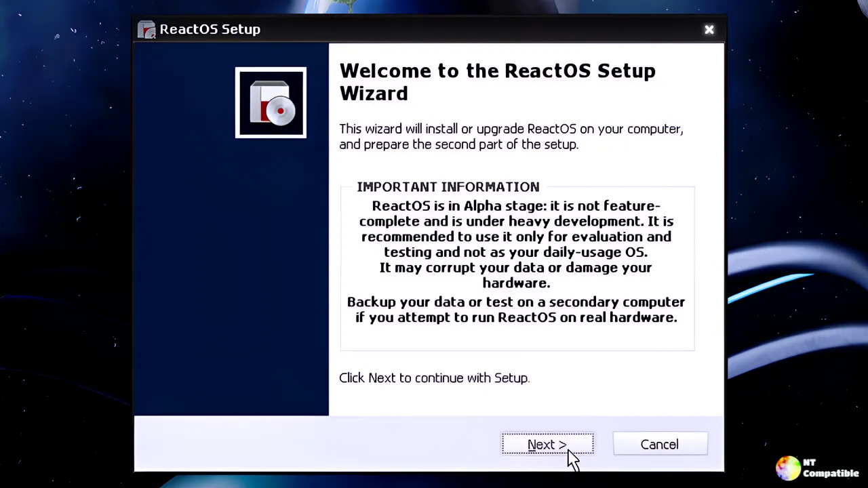The image size is (868, 488).
Task: Click the 'ReactOS Setup' window title text
Action: click(210, 30)
